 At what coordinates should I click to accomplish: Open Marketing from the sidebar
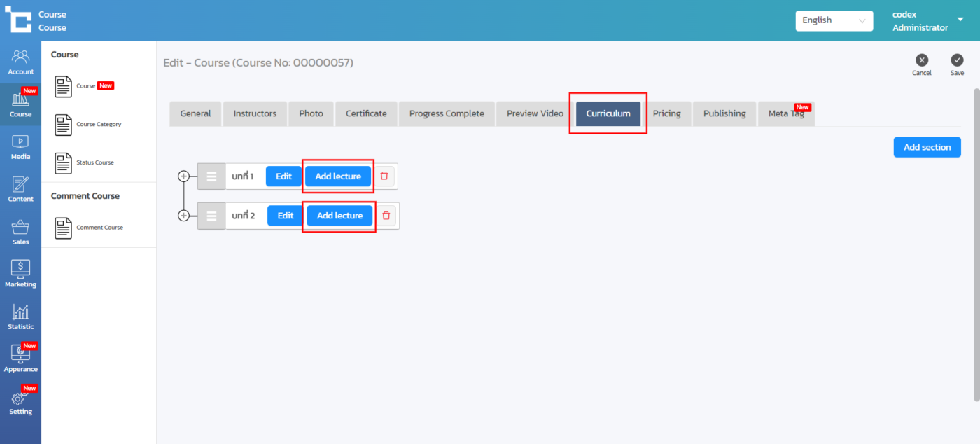[20, 274]
